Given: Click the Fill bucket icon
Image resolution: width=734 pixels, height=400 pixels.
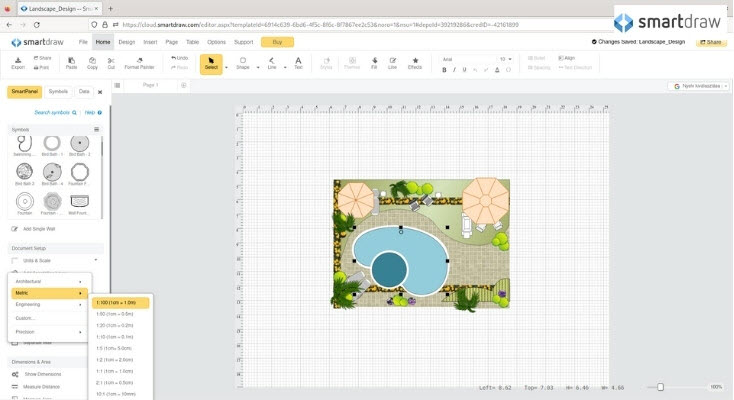Looking at the screenshot, I should click(x=374, y=62).
